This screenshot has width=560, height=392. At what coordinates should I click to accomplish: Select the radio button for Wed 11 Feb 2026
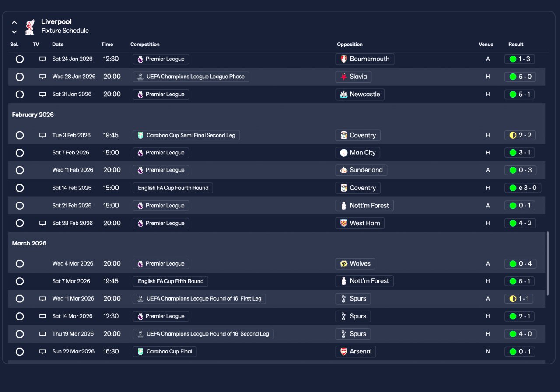click(x=20, y=170)
